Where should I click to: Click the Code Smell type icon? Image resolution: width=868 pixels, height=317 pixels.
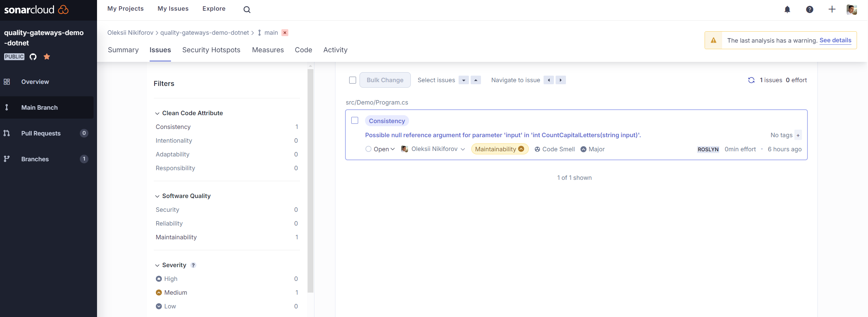[537, 149]
